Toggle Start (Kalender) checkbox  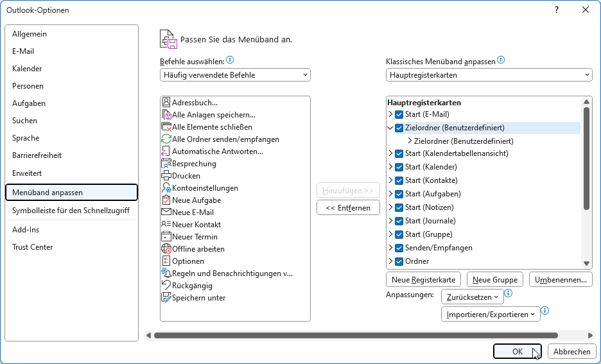[399, 167]
